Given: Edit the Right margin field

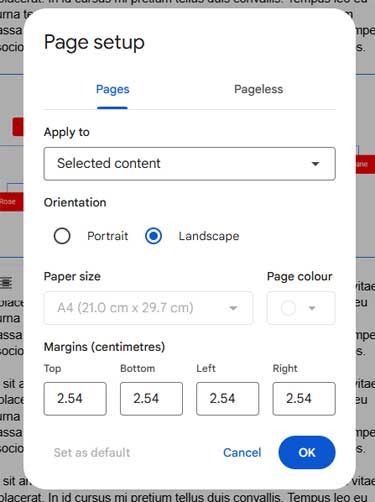Looking at the screenshot, I should [x=304, y=399].
